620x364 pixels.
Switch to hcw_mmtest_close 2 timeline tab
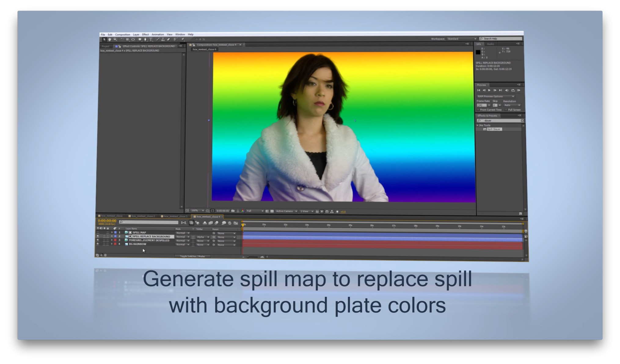click(143, 216)
